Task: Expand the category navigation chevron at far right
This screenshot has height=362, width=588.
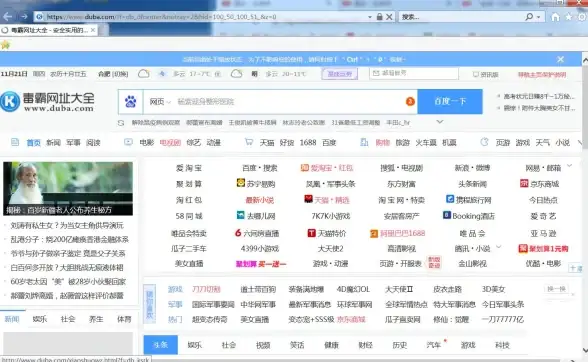Action: click(x=580, y=143)
